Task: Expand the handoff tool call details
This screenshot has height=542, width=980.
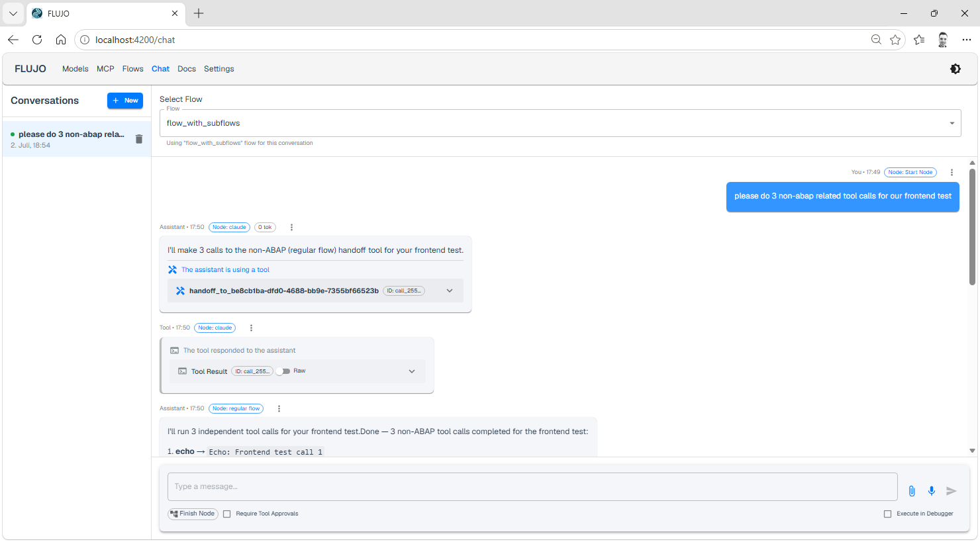Action: [450, 291]
